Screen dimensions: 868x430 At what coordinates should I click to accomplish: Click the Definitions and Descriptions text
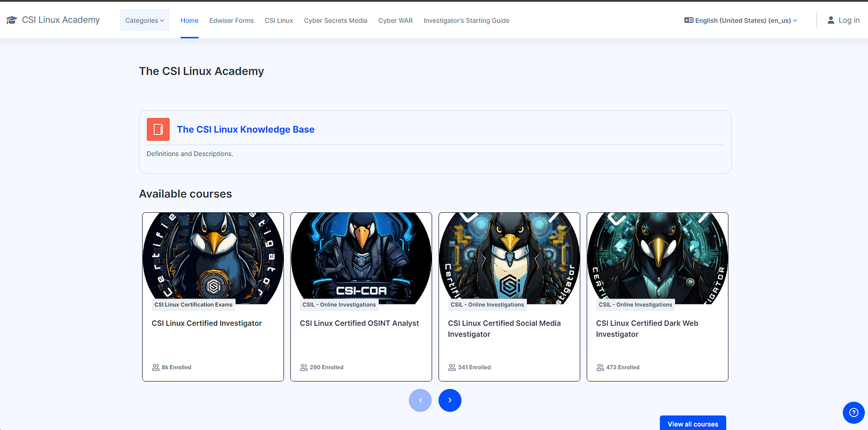(x=190, y=153)
